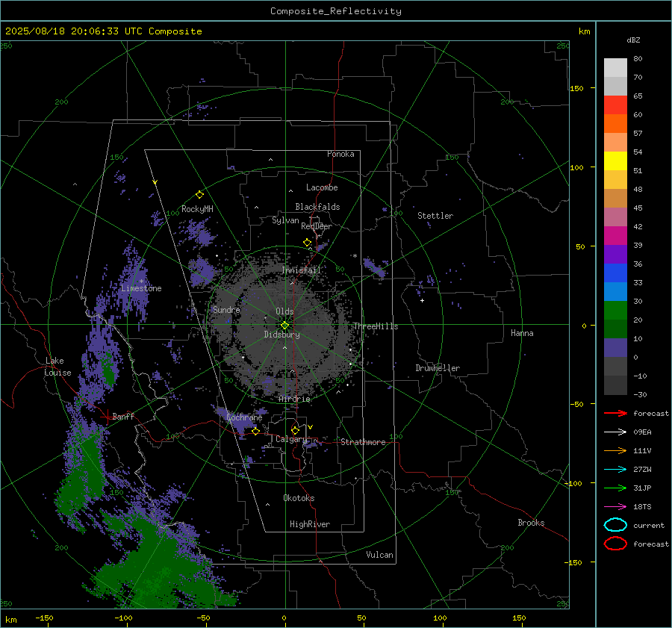This screenshot has height=628, width=672.
Task: Click the Cochrane city label
Action: click(x=244, y=417)
